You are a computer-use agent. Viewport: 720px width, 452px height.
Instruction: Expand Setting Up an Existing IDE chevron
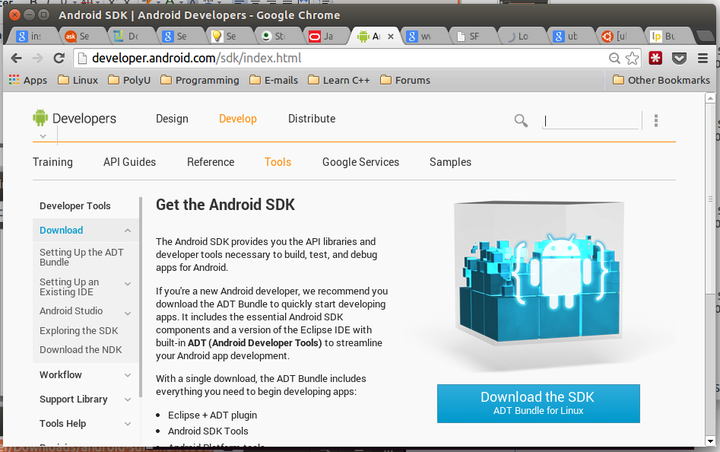click(x=128, y=284)
